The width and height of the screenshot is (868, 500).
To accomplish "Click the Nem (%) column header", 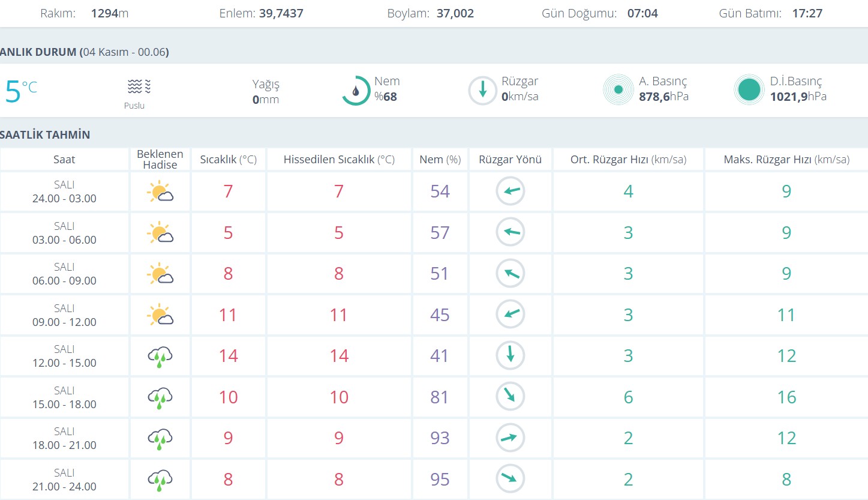I will (440, 160).
